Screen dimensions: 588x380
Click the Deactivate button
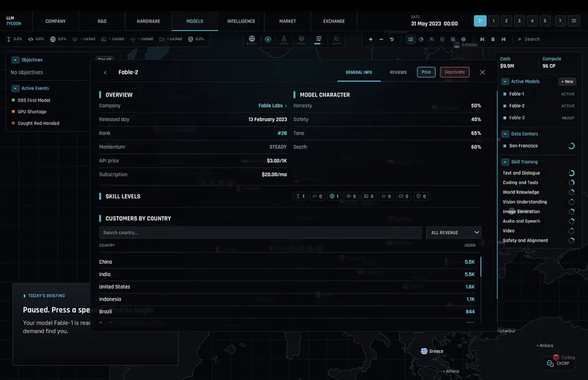(x=455, y=72)
